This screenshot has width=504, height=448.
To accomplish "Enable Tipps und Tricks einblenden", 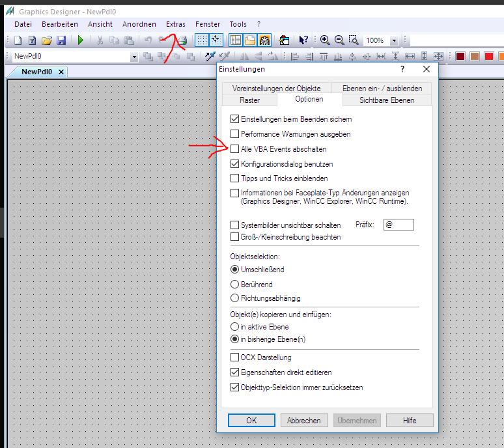I will [234, 178].
